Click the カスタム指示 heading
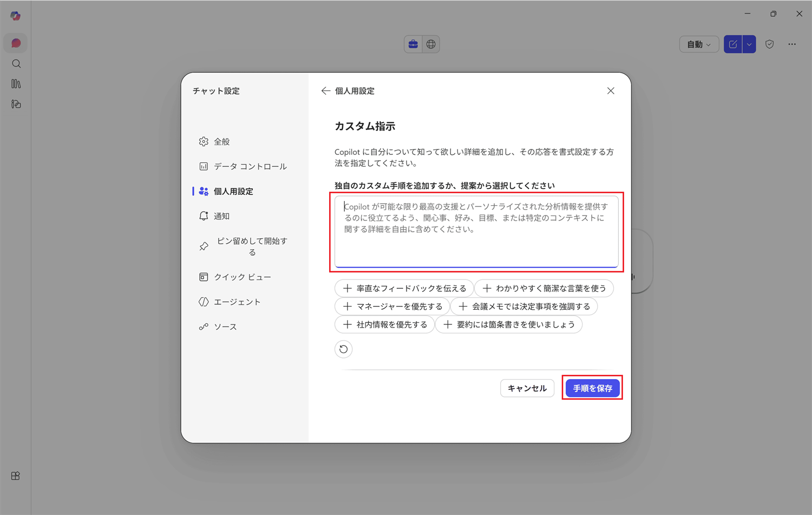The image size is (812, 515). tap(365, 126)
